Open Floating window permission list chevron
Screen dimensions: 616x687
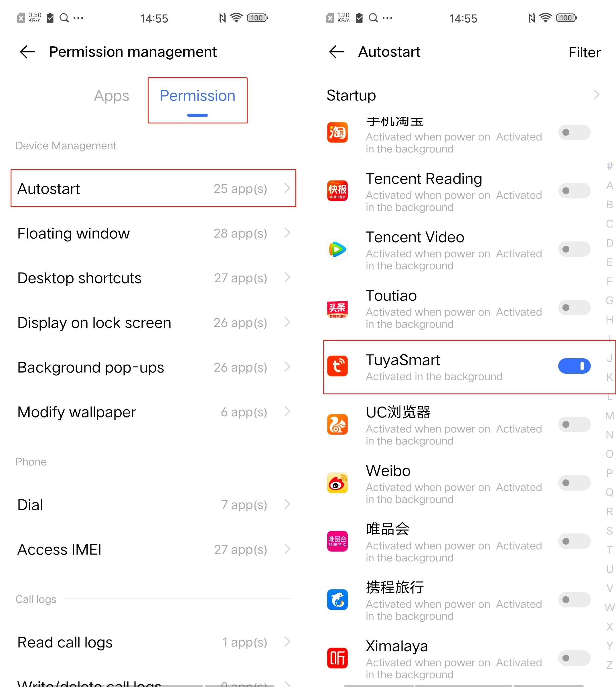click(x=287, y=233)
